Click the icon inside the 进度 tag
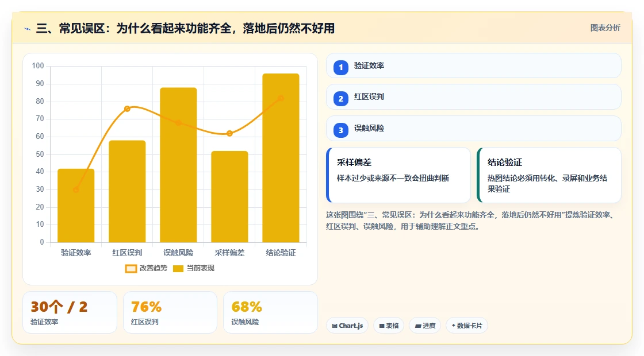The width and height of the screenshot is (644, 356). (418, 326)
